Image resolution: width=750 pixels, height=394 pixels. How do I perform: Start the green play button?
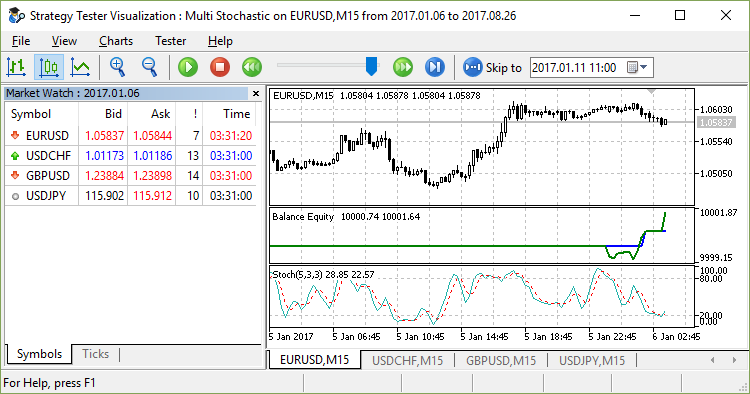[188, 67]
